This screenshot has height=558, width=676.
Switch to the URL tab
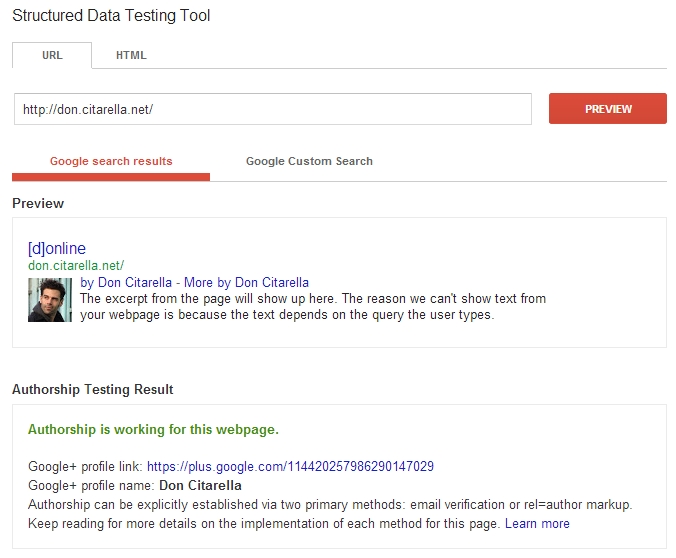(52, 55)
